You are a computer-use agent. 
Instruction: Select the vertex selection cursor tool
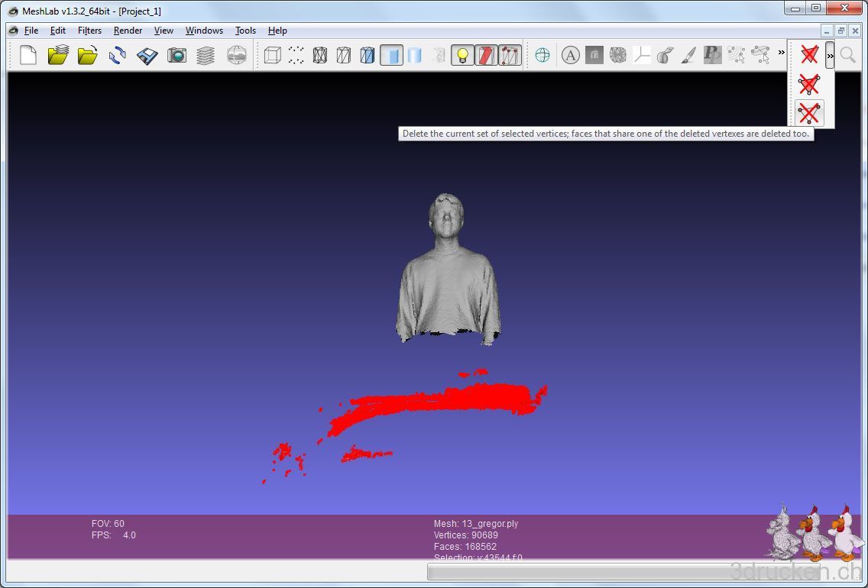[x=760, y=55]
